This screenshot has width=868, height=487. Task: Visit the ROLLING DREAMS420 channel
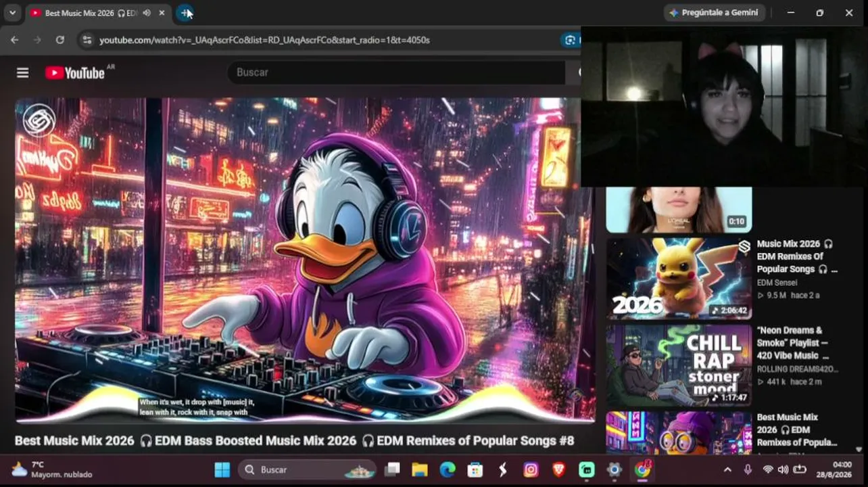798,369
